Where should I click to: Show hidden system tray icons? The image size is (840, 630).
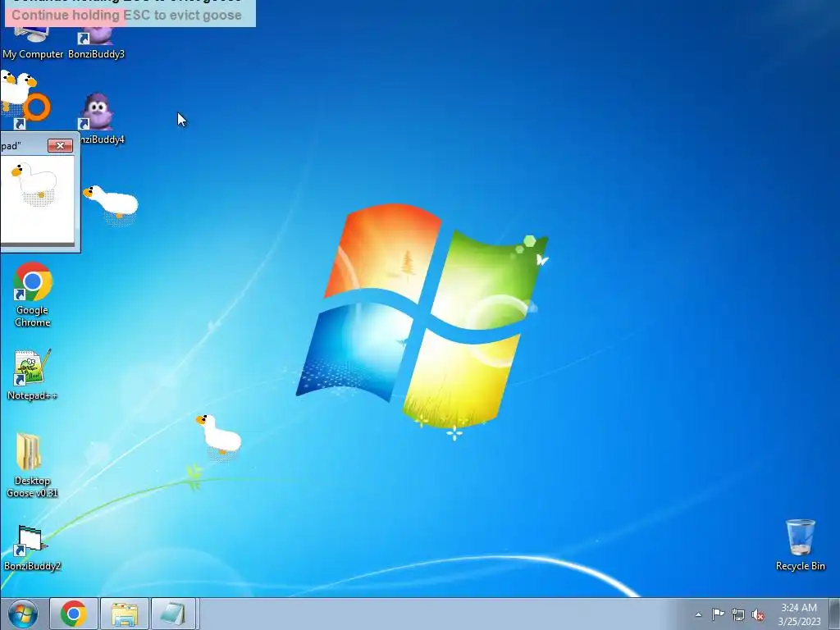coord(698,614)
